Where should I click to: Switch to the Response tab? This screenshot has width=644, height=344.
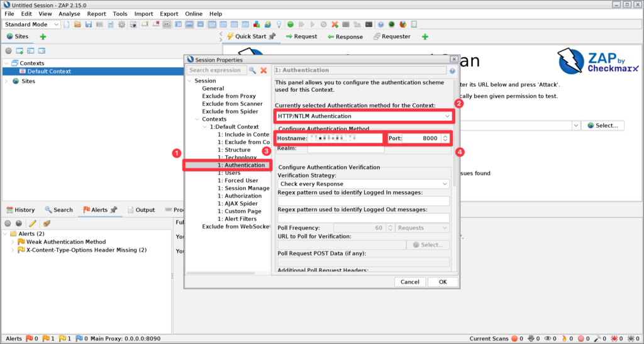(x=345, y=36)
